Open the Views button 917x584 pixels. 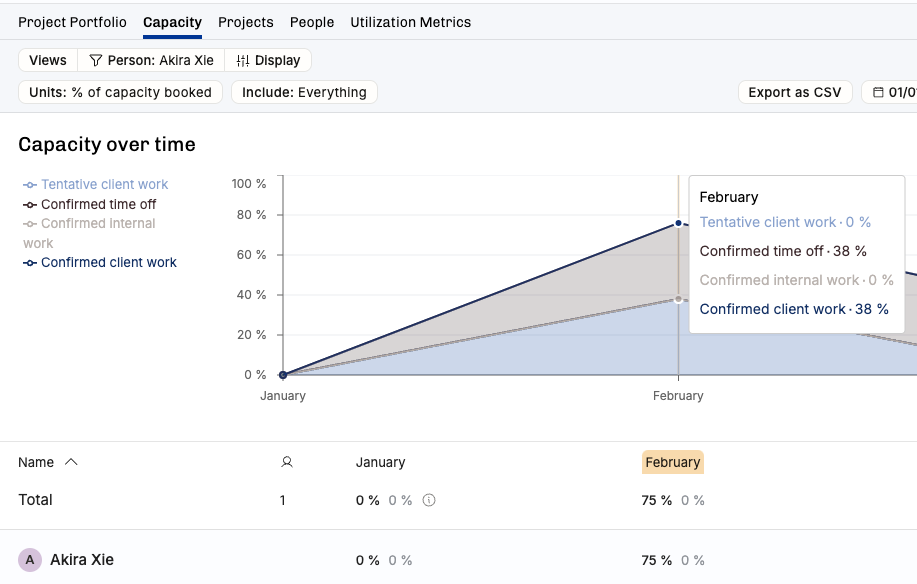pos(48,60)
